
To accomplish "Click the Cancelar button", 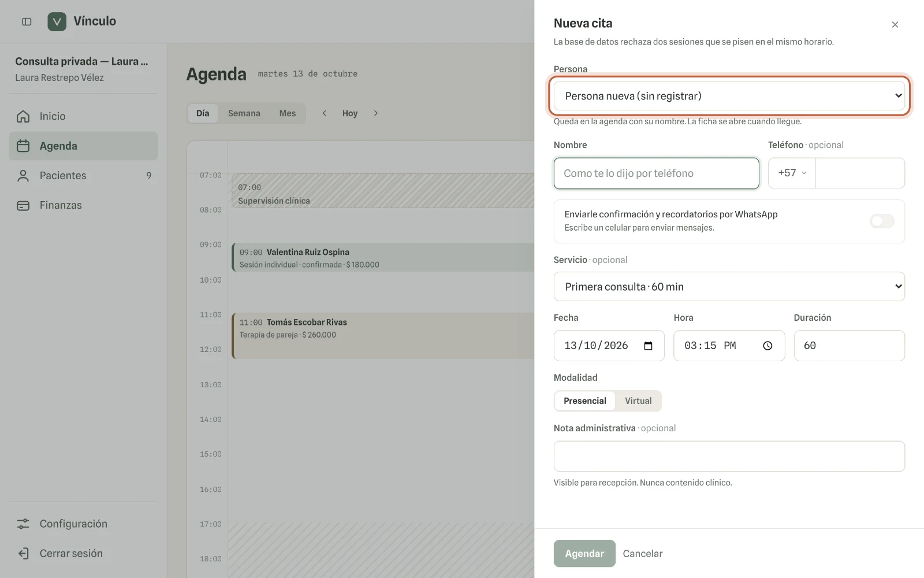I will click(x=643, y=553).
